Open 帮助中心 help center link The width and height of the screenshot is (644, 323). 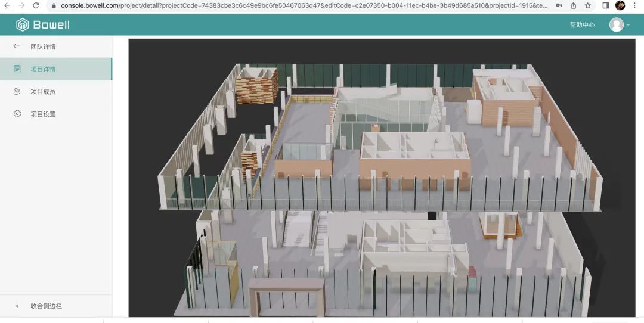(582, 24)
